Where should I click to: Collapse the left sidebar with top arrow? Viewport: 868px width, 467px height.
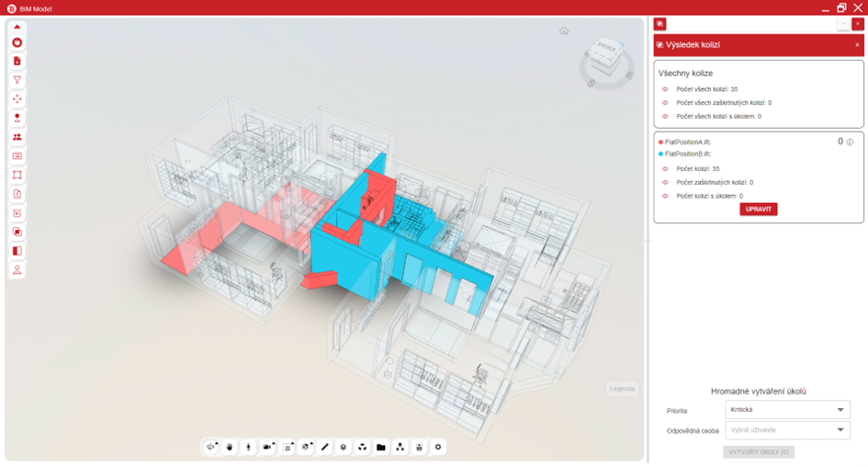pyautogui.click(x=17, y=27)
